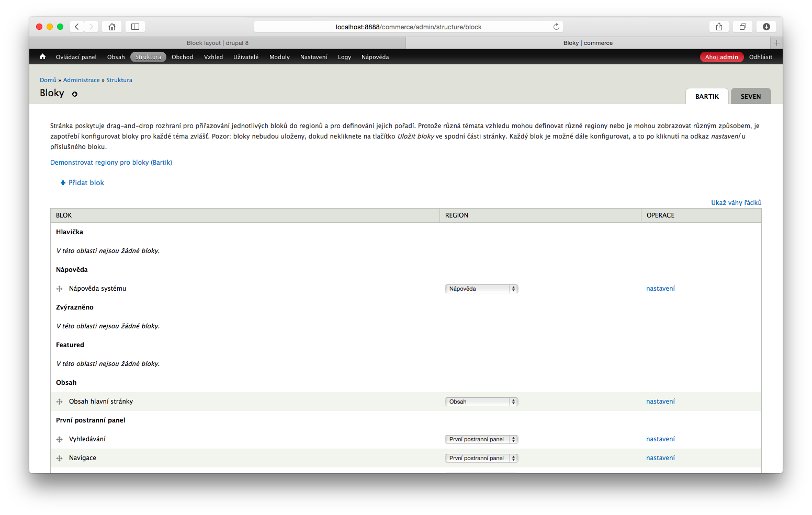Toggle the Safari sidebar icon
The image size is (812, 515).
[135, 27]
